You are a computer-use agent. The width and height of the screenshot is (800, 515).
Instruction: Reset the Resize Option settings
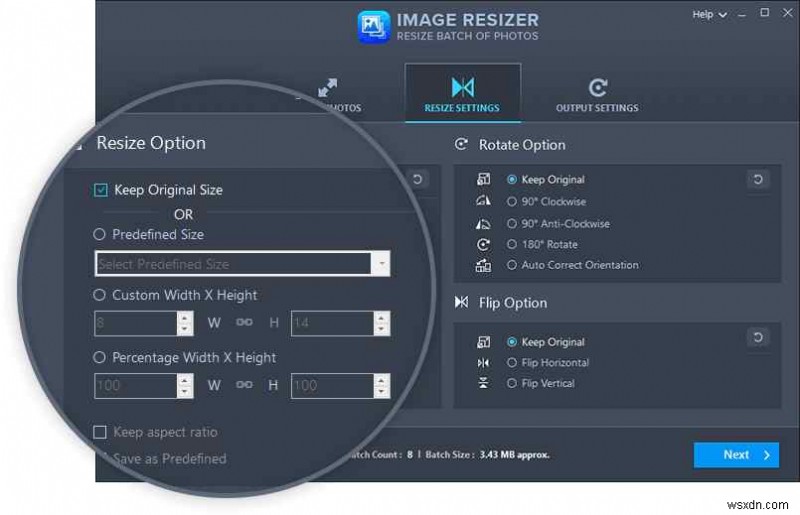(x=417, y=179)
